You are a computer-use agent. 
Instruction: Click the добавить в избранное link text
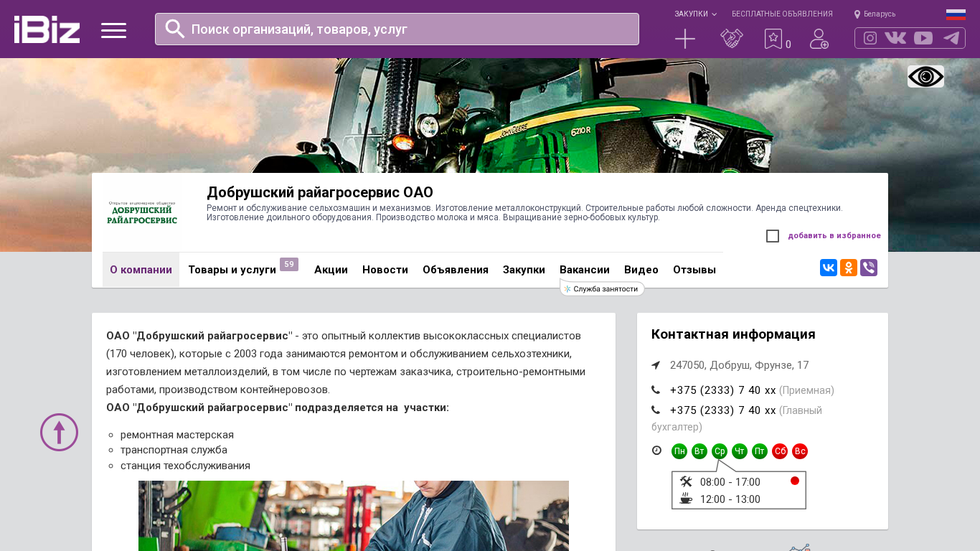pos(834,236)
